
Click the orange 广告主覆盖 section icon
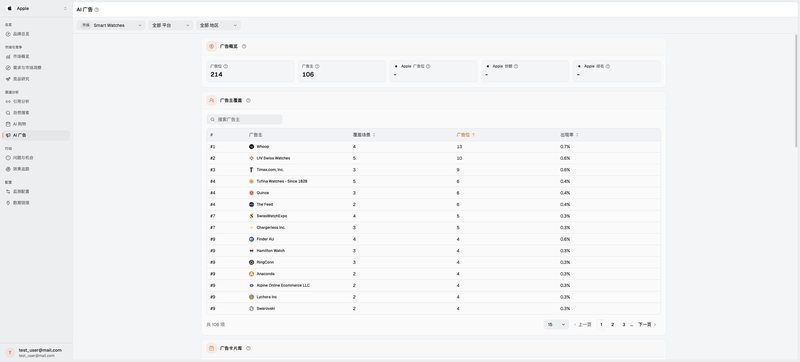coord(211,100)
